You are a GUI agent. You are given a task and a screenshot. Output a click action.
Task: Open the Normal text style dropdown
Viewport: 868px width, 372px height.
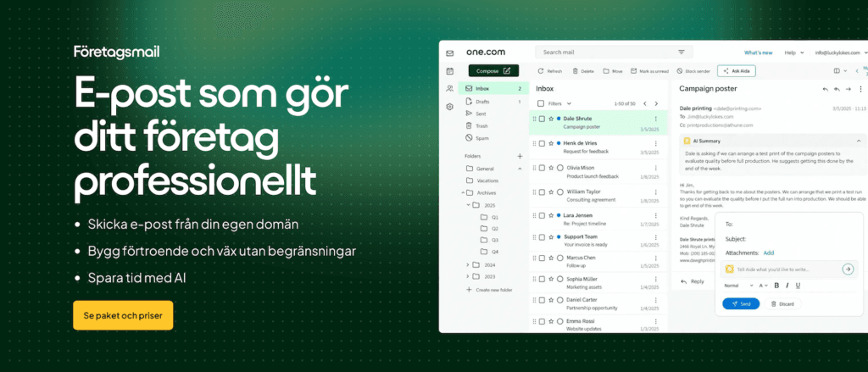[738, 286]
